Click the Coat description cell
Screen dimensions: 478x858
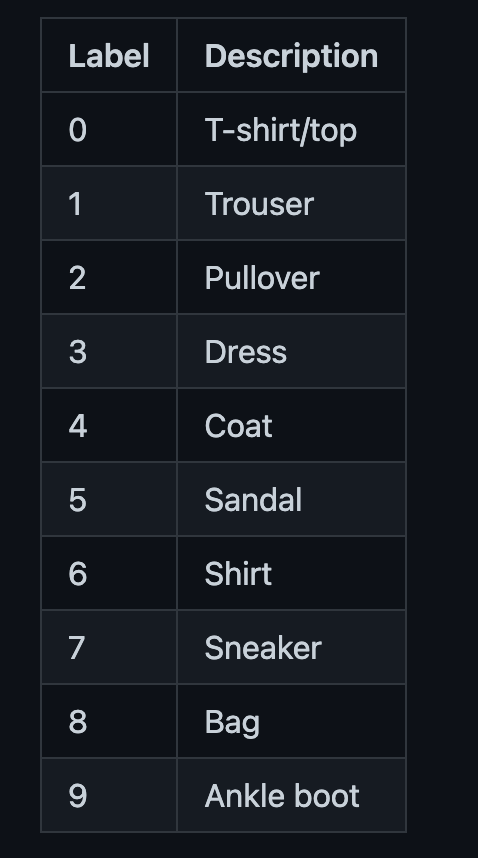292,425
